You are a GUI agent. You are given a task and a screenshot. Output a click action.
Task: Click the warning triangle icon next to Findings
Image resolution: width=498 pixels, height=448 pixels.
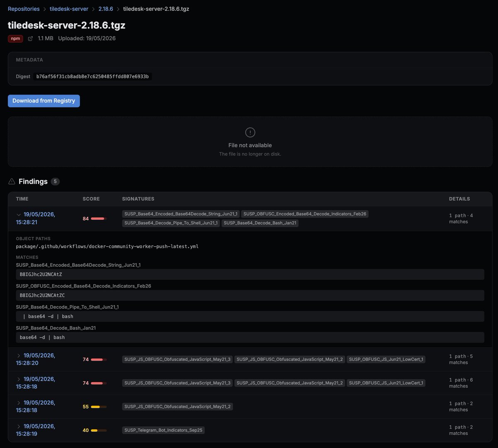12,181
